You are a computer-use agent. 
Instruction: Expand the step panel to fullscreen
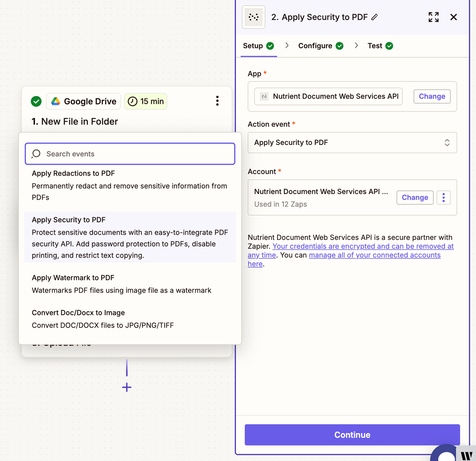[433, 17]
